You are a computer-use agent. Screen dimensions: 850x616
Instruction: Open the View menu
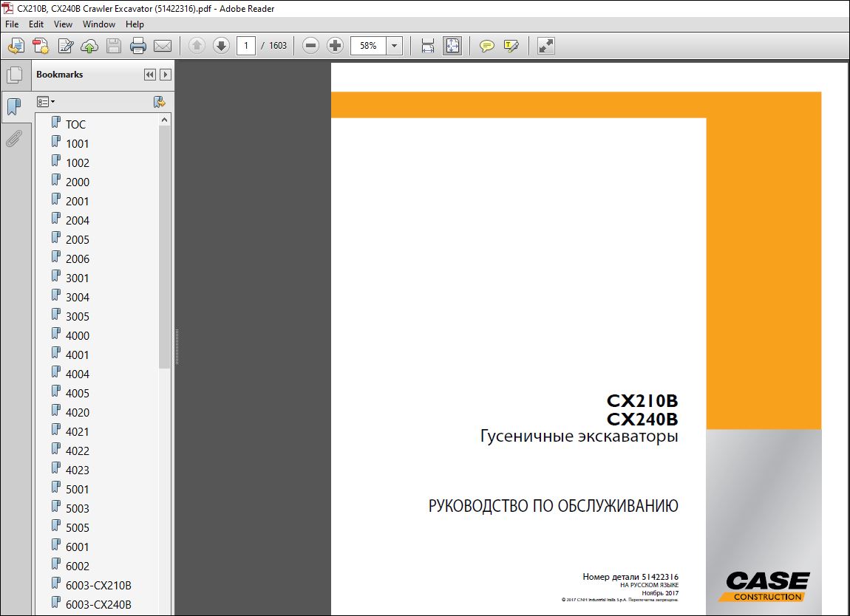(x=63, y=24)
